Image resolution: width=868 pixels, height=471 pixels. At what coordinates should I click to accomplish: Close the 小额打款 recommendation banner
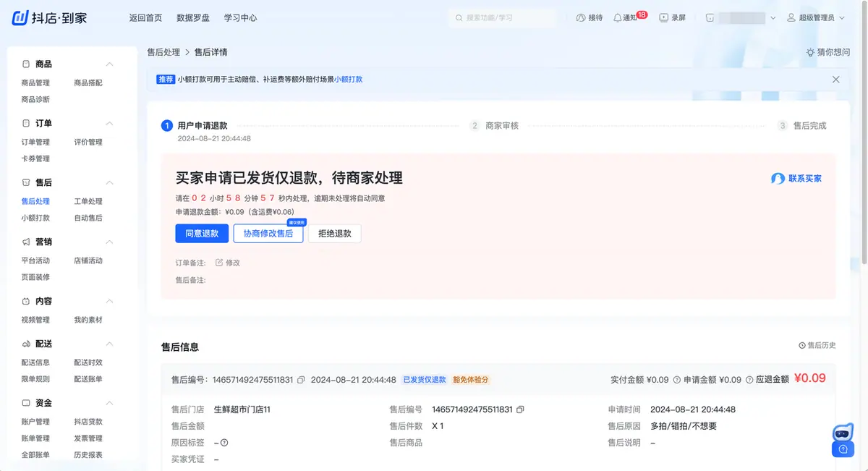click(x=836, y=80)
